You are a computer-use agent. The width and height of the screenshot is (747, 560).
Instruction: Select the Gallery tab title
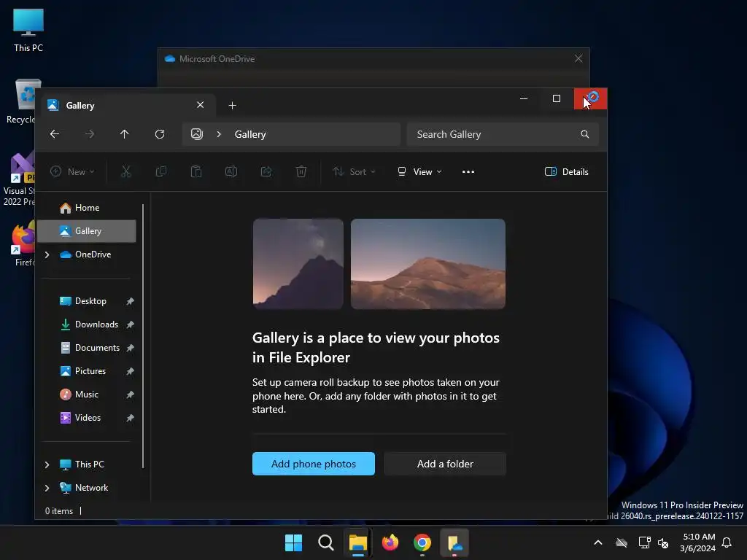pyautogui.click(x=80, y=106)
